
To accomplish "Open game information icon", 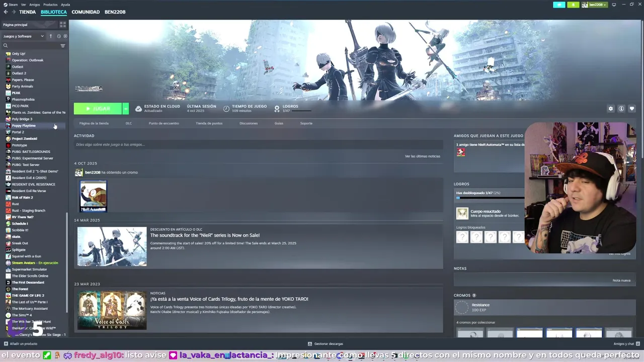I will (621, 109).
